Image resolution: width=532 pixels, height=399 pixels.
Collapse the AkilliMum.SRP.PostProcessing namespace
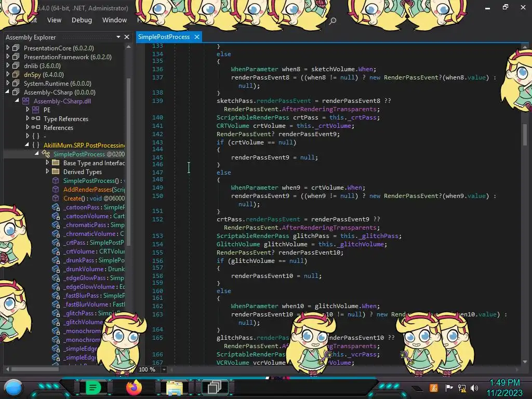[27, 145]
